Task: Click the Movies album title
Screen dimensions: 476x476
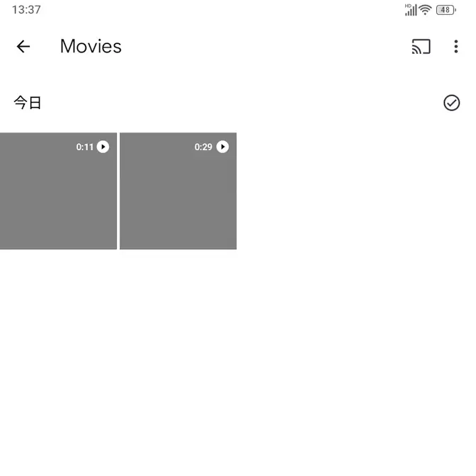Action: [91, 47]
